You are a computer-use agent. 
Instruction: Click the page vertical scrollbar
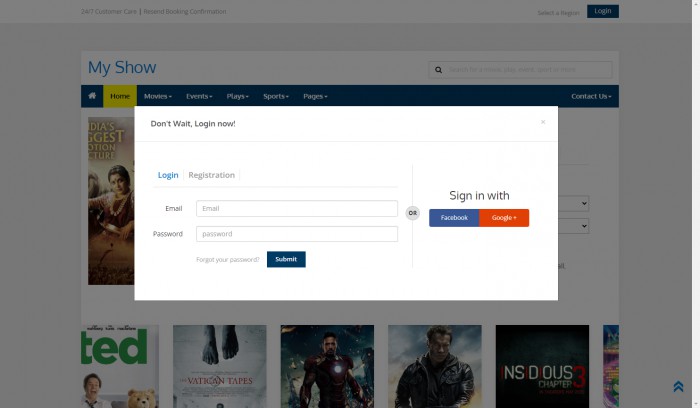coord(696,204)
